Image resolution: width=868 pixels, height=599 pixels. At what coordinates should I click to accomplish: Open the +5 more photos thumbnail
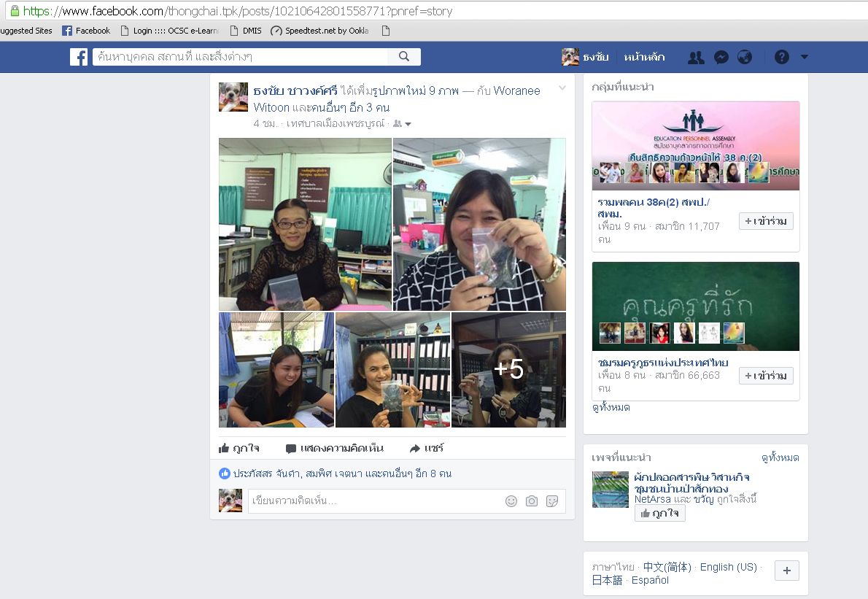pos(508,370)
